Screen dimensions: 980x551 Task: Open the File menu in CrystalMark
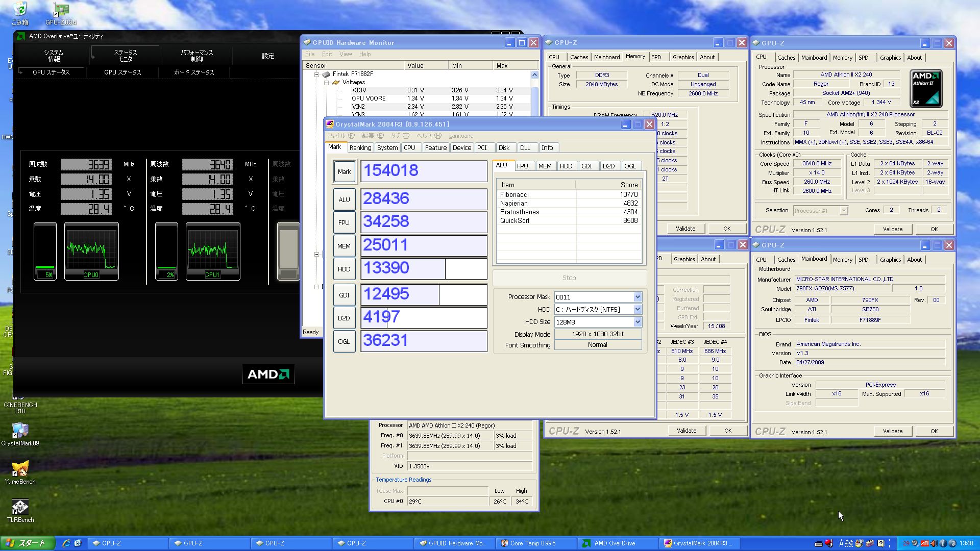(x=340, y=136)
